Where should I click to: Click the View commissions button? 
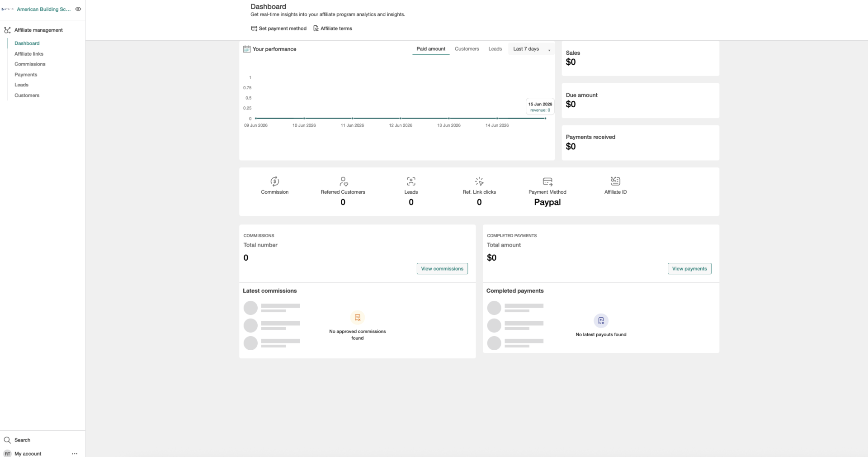(442, 269)
